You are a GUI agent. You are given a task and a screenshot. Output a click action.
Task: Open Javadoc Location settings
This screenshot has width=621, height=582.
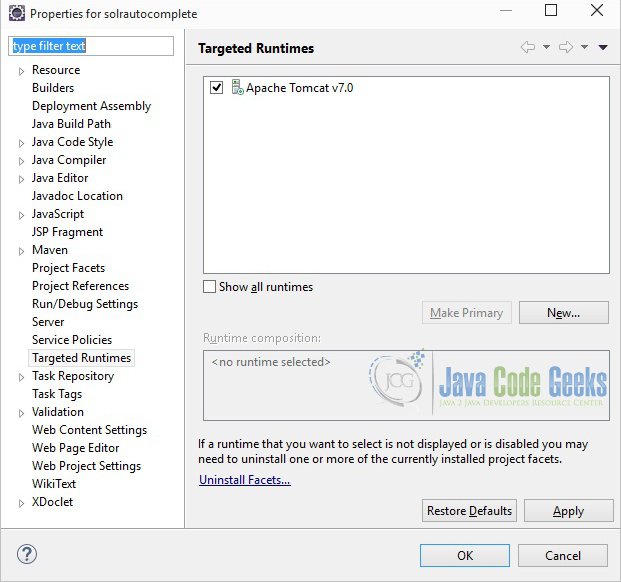(77, 196)
